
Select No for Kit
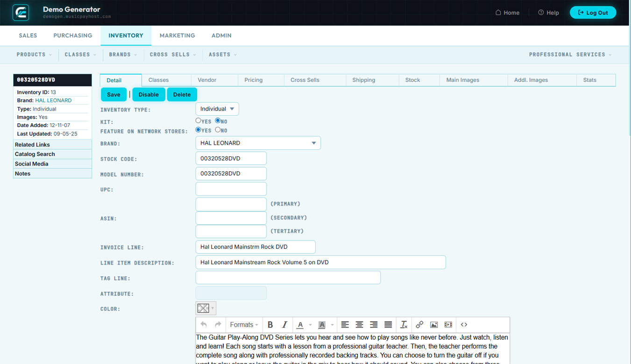[x=218, y=120]
